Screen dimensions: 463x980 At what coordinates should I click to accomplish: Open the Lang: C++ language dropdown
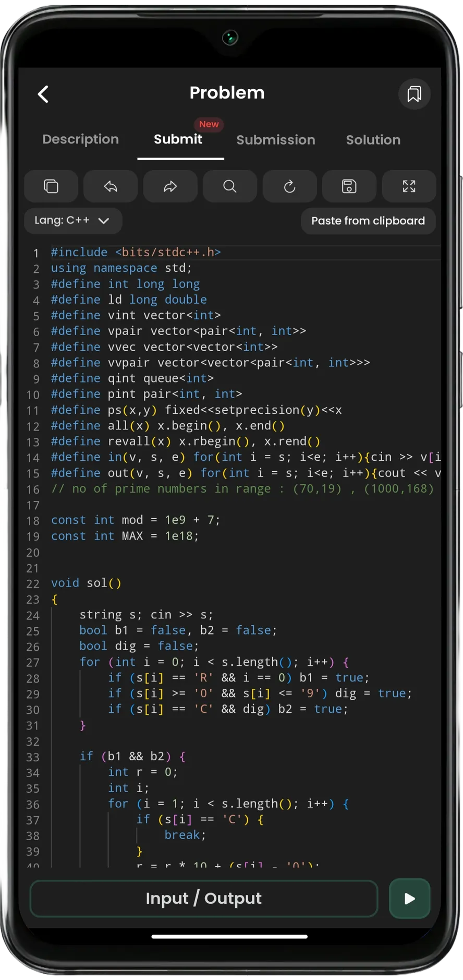point(73,221)
